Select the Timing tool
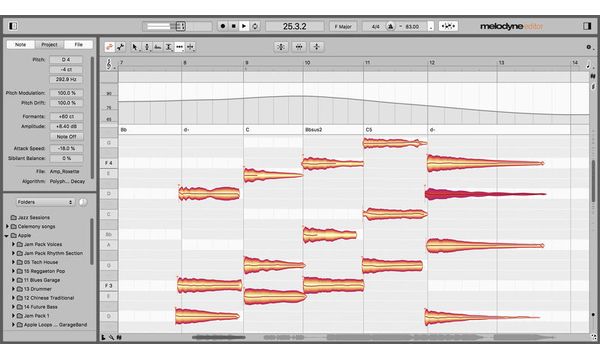The width and height of the screenshot is (600, 360). click(x=179, y=47)
